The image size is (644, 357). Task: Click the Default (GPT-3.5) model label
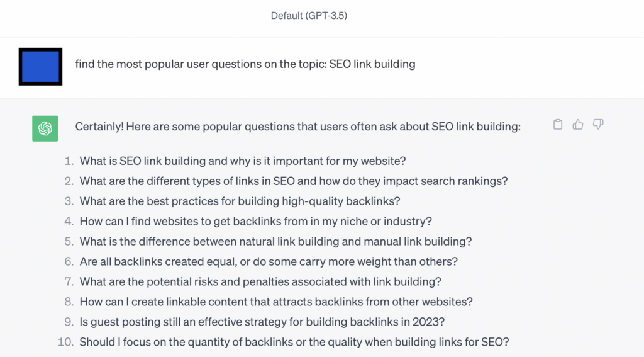coord(309,16)
